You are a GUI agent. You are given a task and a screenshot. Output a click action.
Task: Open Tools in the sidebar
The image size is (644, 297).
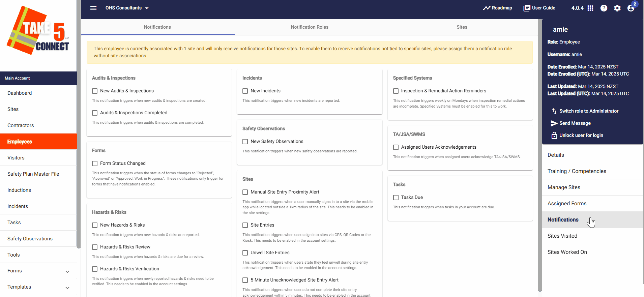[x=38, y=255]
